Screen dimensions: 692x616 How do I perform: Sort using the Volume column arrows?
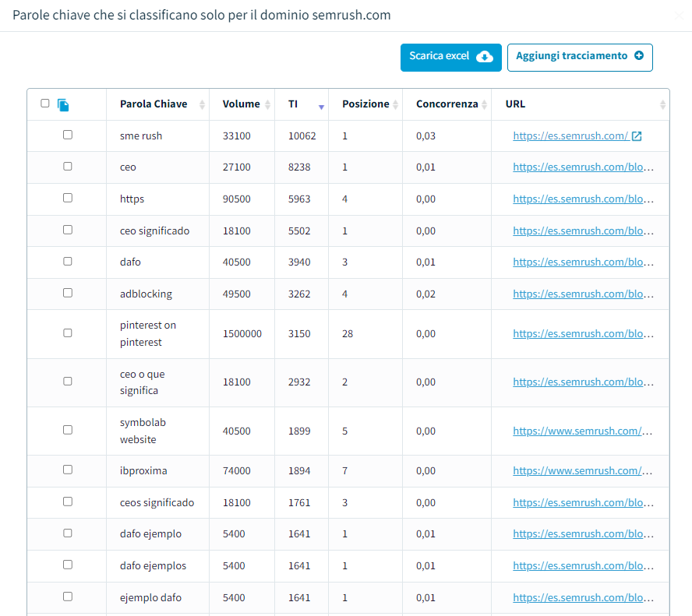[x=268, y=104]
